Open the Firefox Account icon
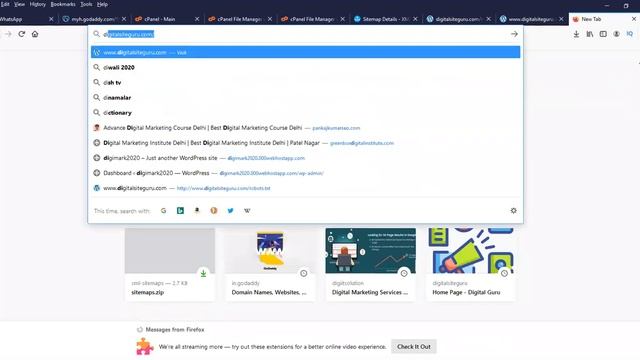Screen dimensions: 640x360 click(x=616, y=34)
